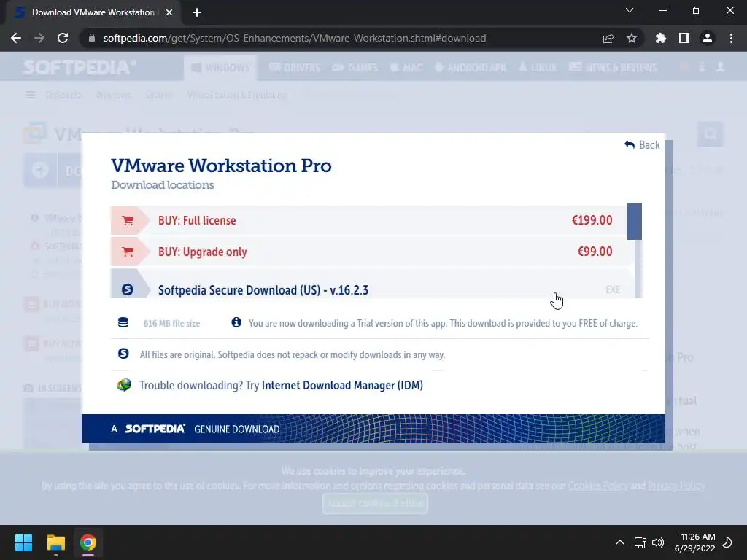Image resolution: width=747 pixels, height=560 pixels.
Task: Close the Download VMware Workstation tab
Action: click(169, 12)
